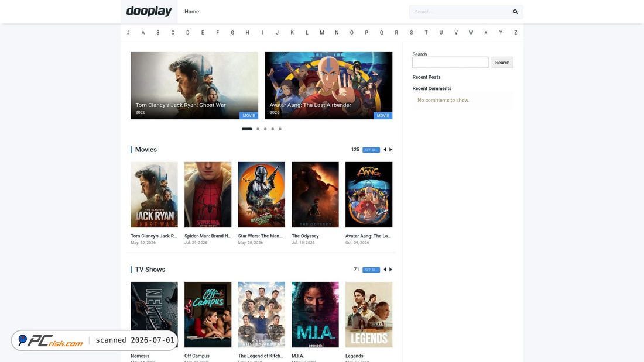Filter titles by letter F
644x362 pixels.
point(217,32)
